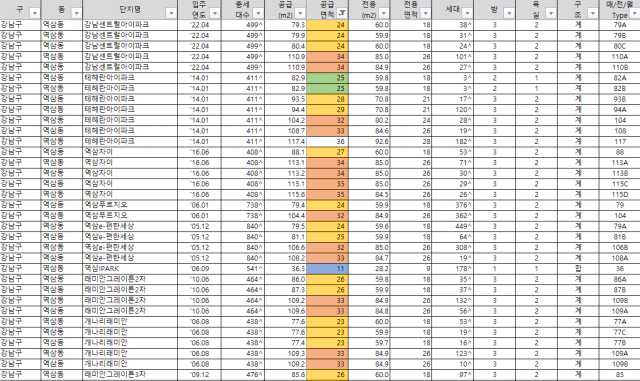Click Type cell 115D

click(x=620, y=195)
